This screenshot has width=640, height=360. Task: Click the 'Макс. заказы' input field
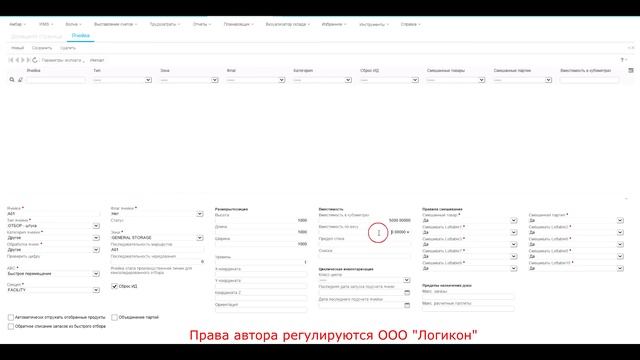[x=468, y=297]
